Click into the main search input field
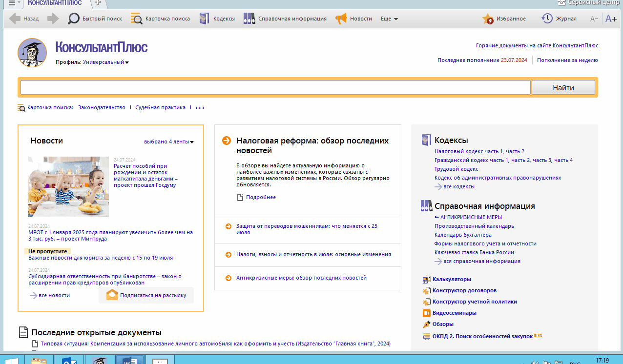 click(x=275, y=88)
